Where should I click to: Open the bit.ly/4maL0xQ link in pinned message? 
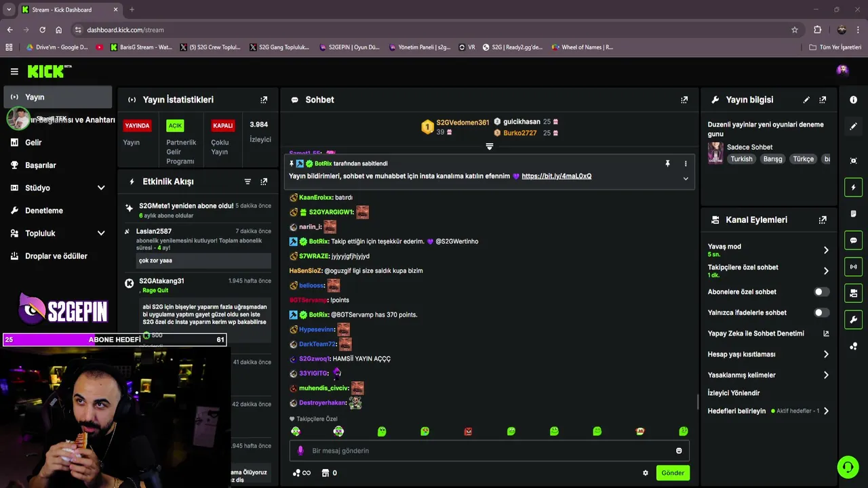(x=557, y=176)
